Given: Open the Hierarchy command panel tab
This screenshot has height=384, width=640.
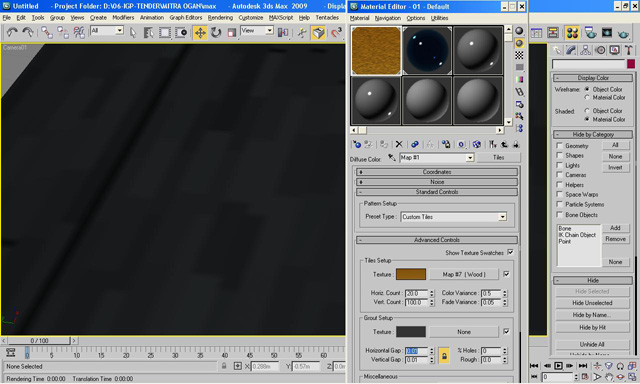Looking at the screenshot, I should (585, 50).
